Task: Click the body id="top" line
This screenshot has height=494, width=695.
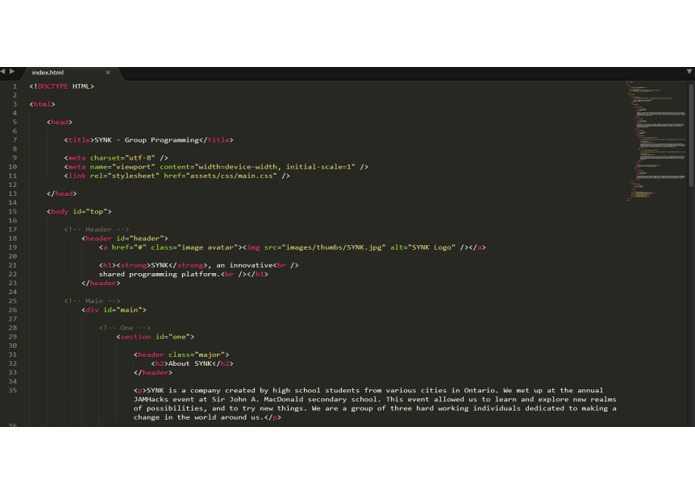Action: (x=79, y=211)
